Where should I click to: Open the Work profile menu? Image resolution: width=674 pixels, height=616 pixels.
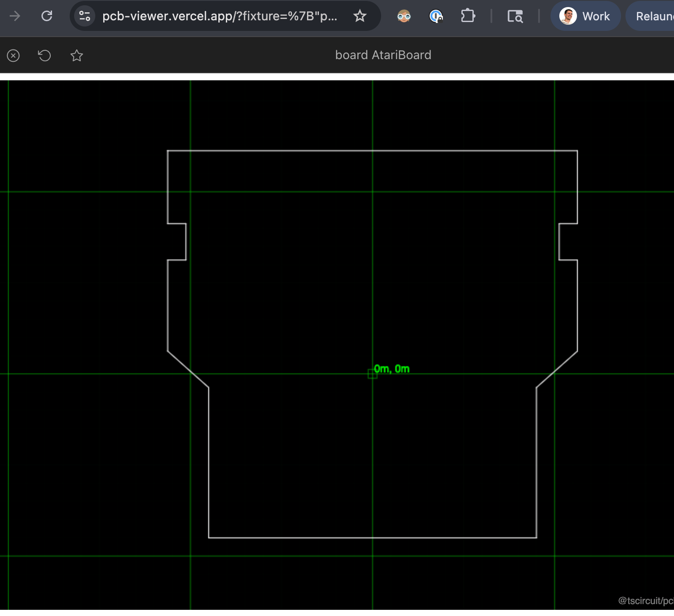(585, 16)
